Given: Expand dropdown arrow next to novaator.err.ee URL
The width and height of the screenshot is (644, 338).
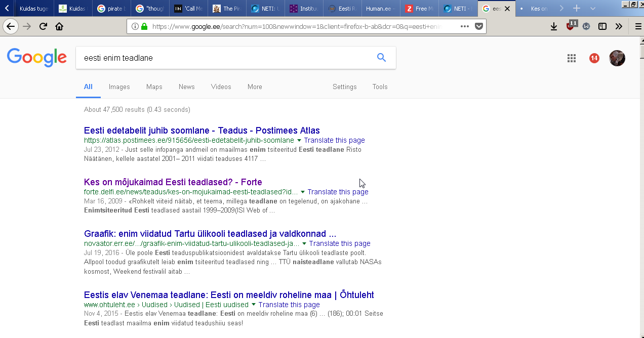Looking at the screenshot, I should [x=304, y=243].
